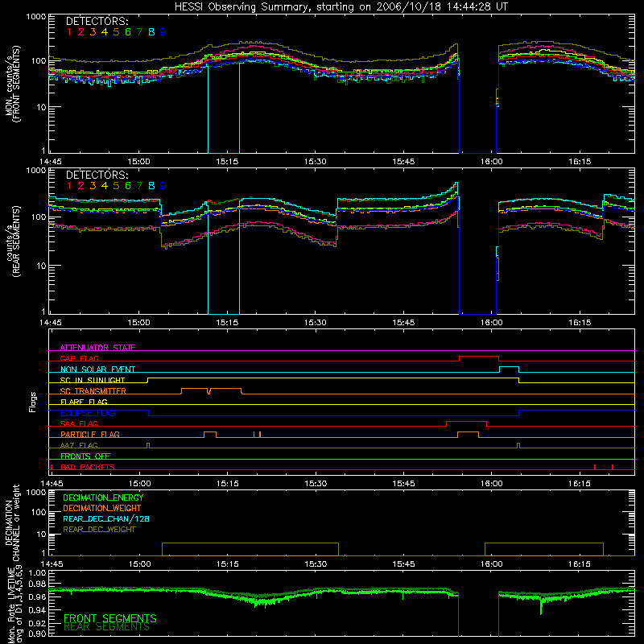Click the 0.98 livetime axis value
Image resolution: width=644 pixels, height=644 pixels.
click(38, 584)
